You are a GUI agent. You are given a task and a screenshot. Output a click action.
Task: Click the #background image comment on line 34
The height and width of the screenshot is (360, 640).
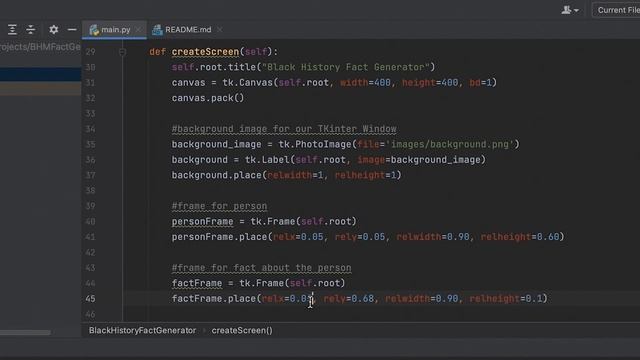[x=284, y=129]
